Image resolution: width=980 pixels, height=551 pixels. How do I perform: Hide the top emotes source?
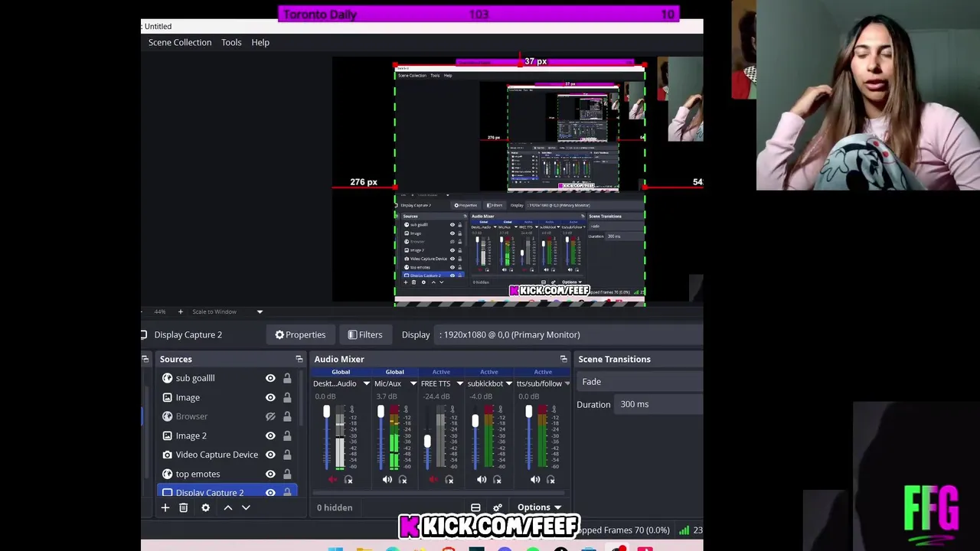click(x=270, y=474)
